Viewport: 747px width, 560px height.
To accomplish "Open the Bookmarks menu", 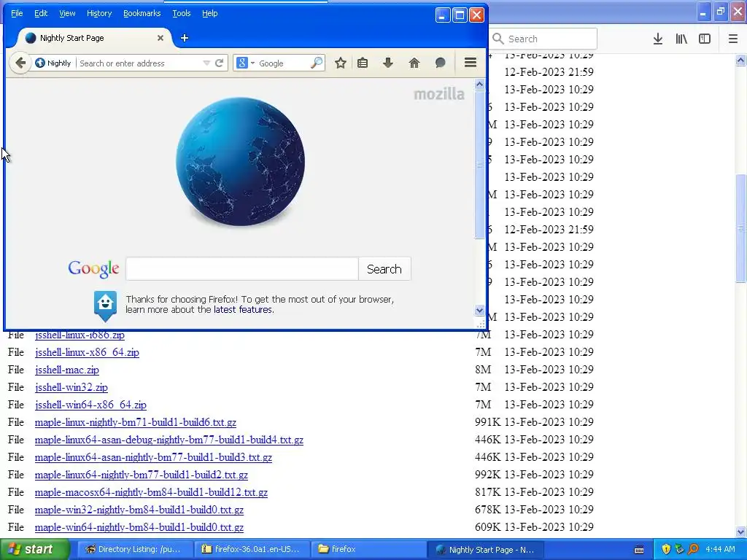I will click(142, 13).
